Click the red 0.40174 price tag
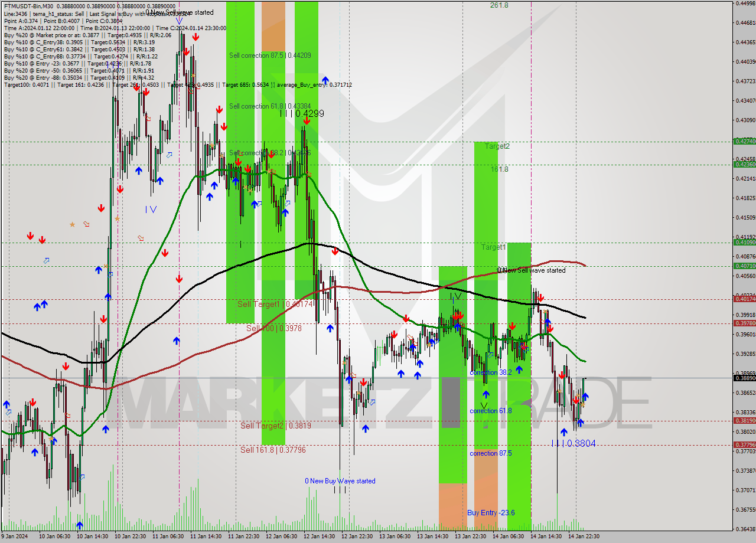 click(744, 299)
